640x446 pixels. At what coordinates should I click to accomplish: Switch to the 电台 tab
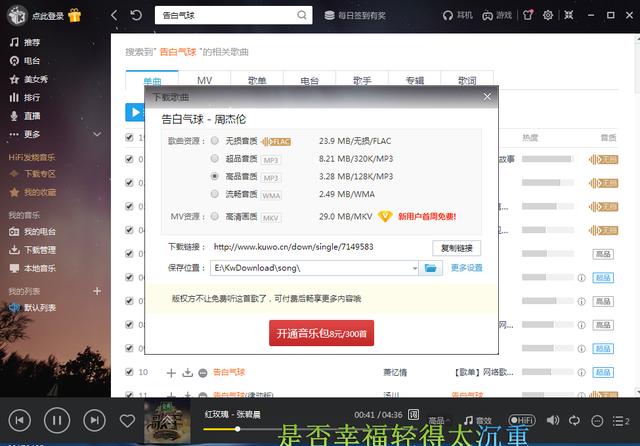click(x=309, y=80)
